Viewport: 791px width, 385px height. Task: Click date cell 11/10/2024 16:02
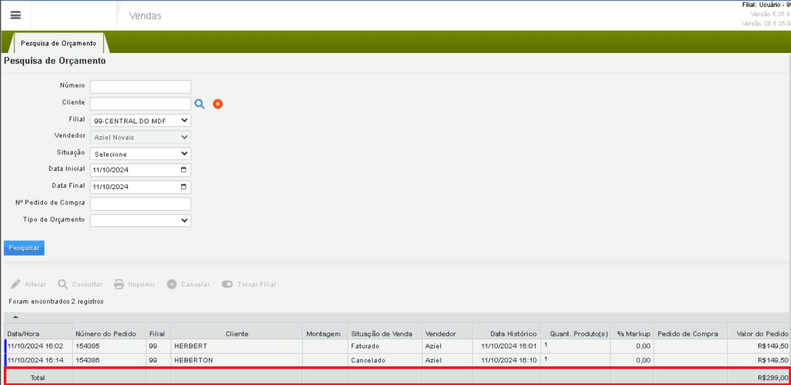click(x=35, y=347)
